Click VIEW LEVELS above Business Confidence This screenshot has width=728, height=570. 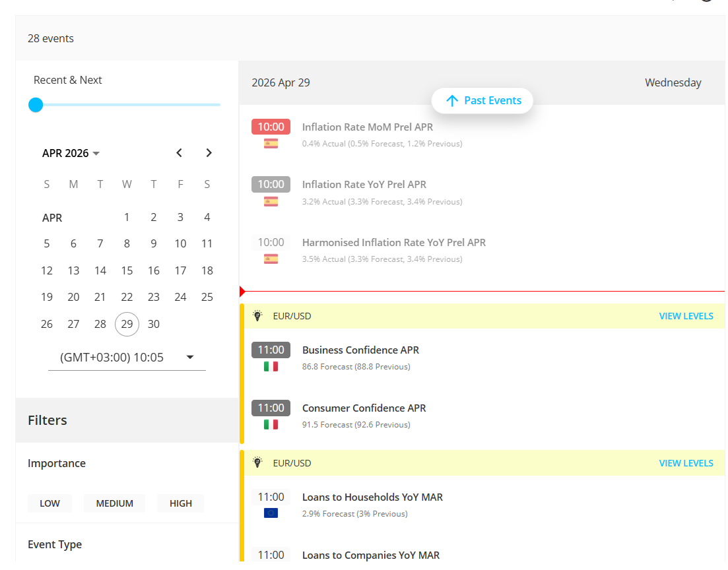coord(686,316)
